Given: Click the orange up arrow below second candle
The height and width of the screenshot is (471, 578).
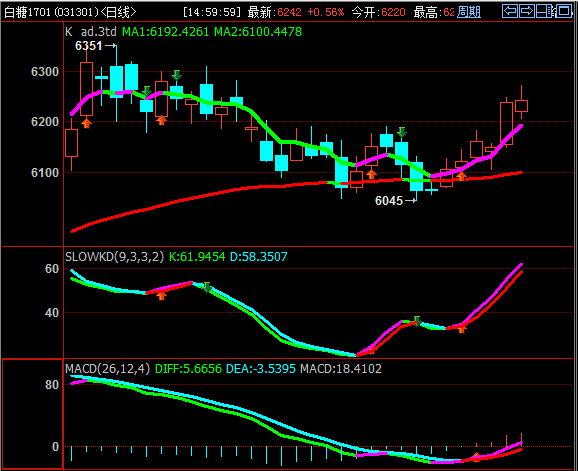Looking at the screenshot, I should [x=86, y=123].
